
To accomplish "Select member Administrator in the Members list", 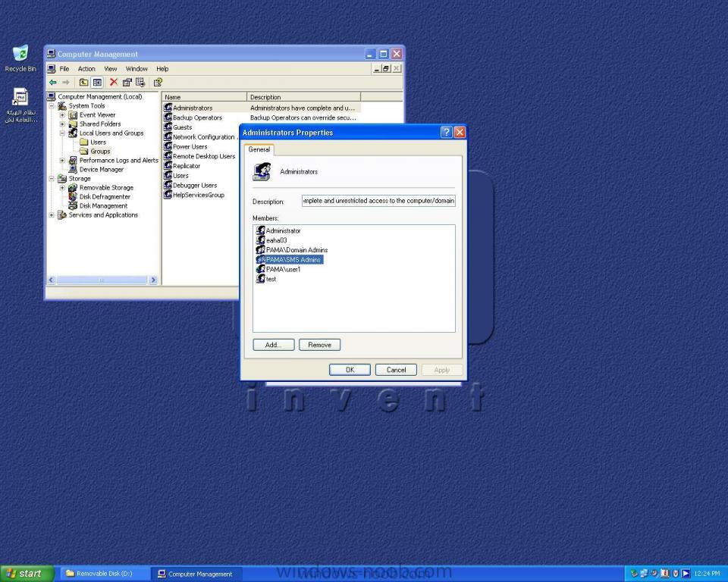I will 283,230.
